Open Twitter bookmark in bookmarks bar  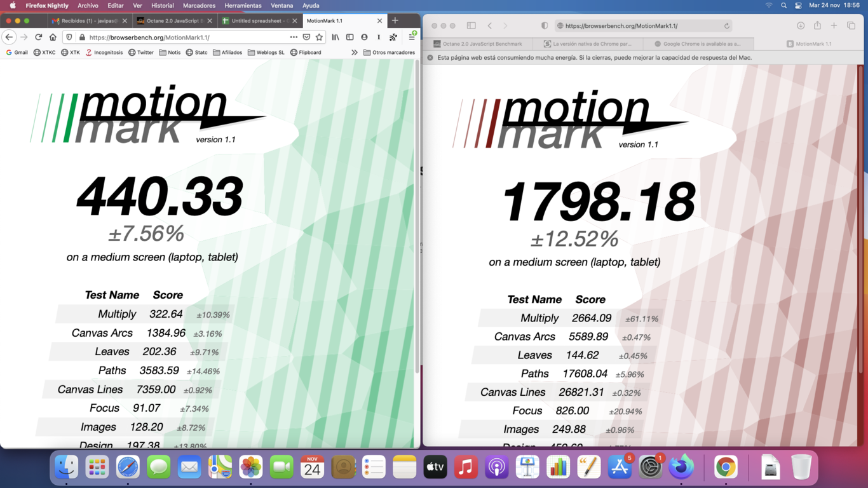(141, 53)
